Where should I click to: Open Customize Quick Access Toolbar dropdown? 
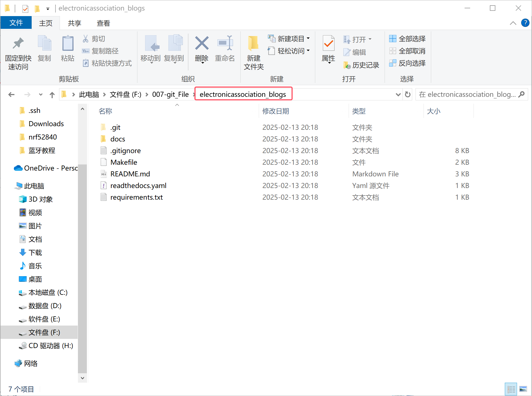48,9
